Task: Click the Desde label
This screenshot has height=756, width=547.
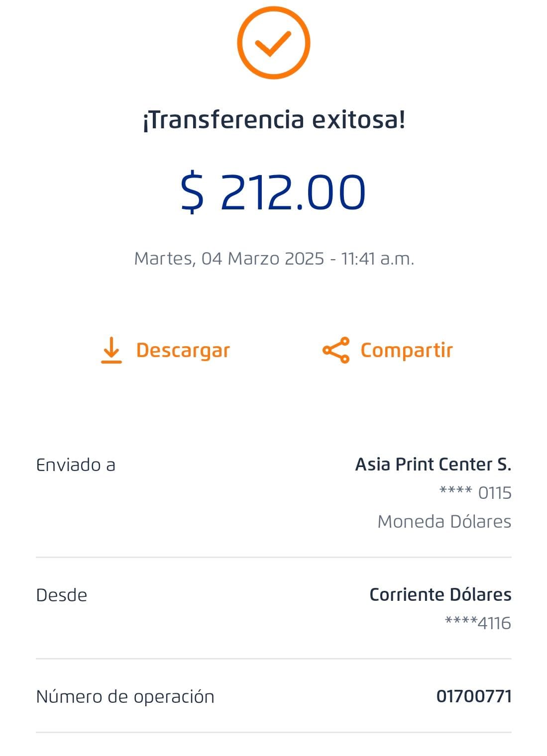Action: [62, 595]
